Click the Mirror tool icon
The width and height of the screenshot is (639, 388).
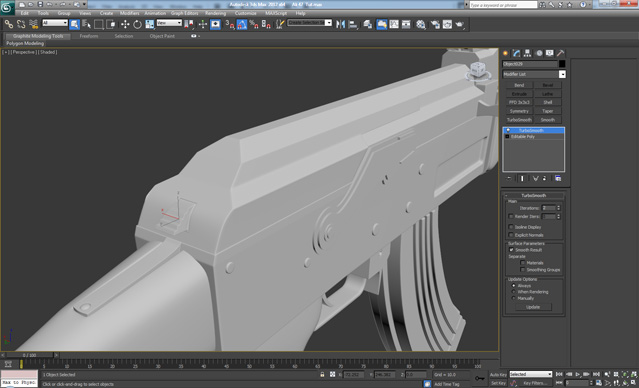pos(340,24)
